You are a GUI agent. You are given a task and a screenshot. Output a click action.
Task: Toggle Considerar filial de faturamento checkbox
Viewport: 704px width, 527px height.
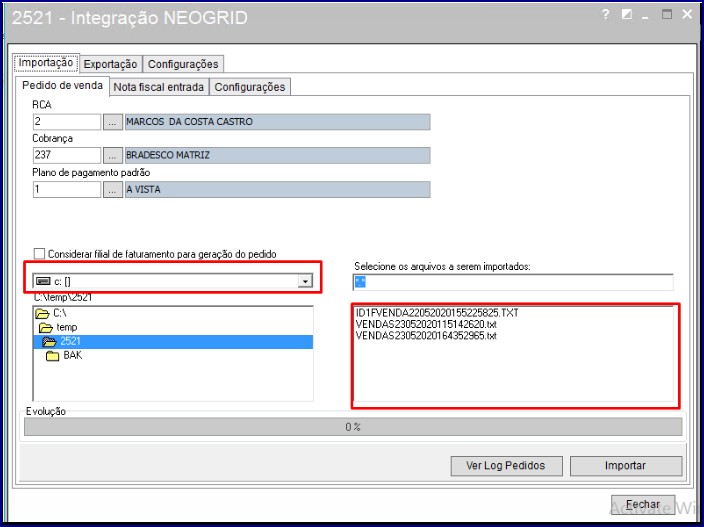(x=40, y=254)
